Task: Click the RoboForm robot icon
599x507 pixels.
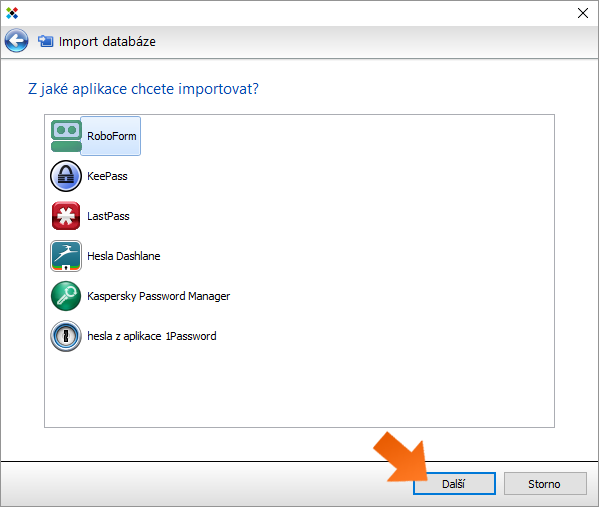Action: pyautogui.click(x=66, y=136)
